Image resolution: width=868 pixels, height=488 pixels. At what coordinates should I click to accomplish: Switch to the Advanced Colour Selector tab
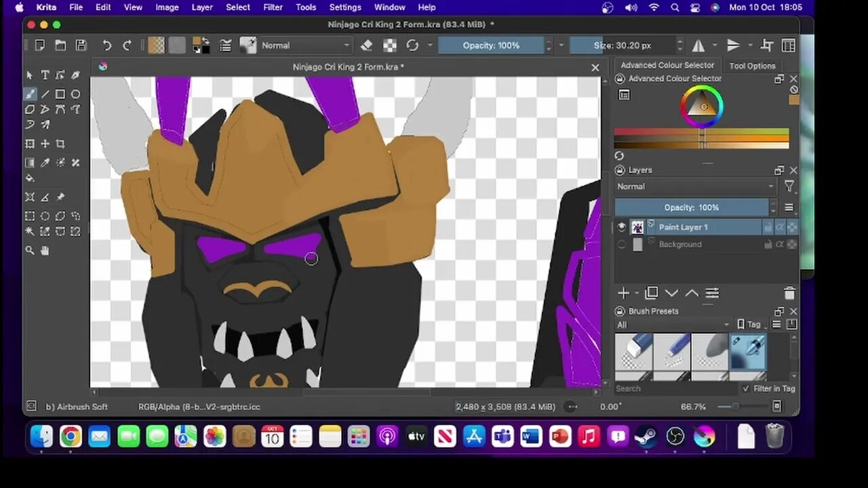667,65
